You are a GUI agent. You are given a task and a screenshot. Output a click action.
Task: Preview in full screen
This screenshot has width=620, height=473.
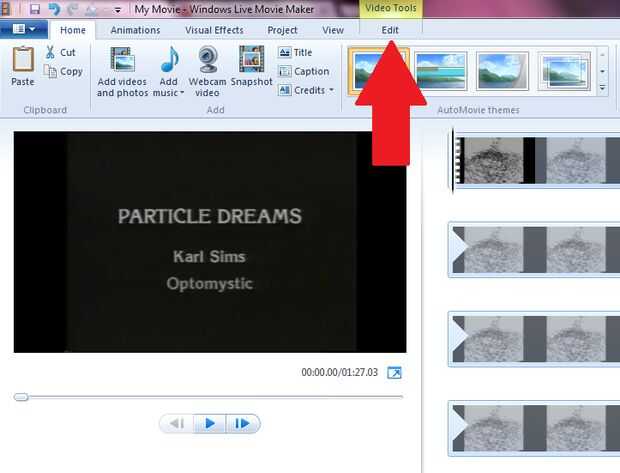tap(394, 373)
